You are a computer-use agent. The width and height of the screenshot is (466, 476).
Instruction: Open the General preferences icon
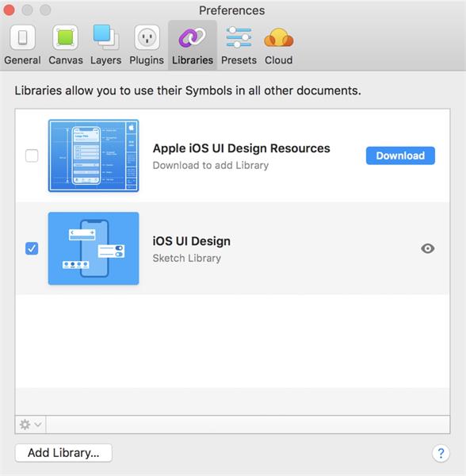pyautogui.click(x=22, y=37)
